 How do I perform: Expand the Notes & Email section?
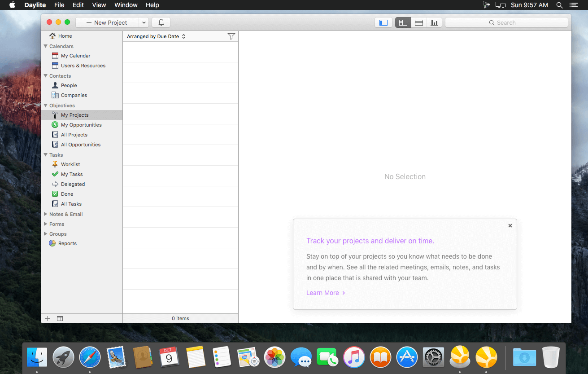(46, 214)
